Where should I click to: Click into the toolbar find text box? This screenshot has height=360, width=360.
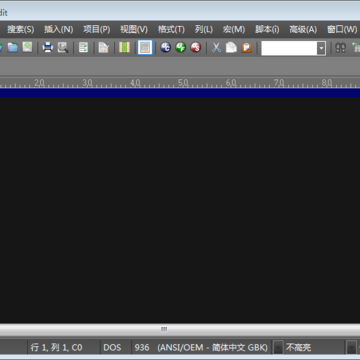coord(289,48)
